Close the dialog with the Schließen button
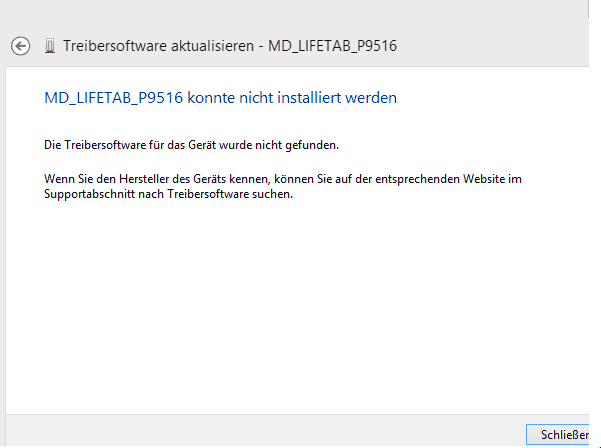Screen dimensions: 601x448 pyautogui.click(x=557, y=435)
